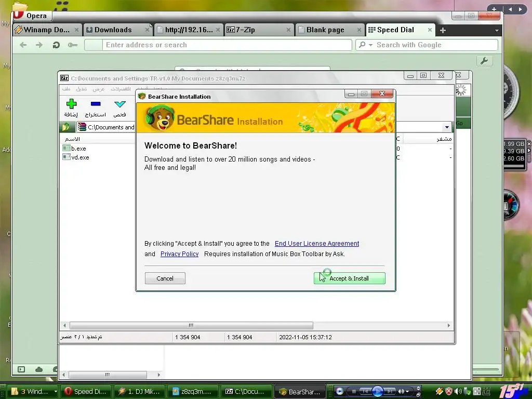Click the Opera panel toggle icon in status bar
The height and width of the screenshot is (399, 532).
point(21,369)
